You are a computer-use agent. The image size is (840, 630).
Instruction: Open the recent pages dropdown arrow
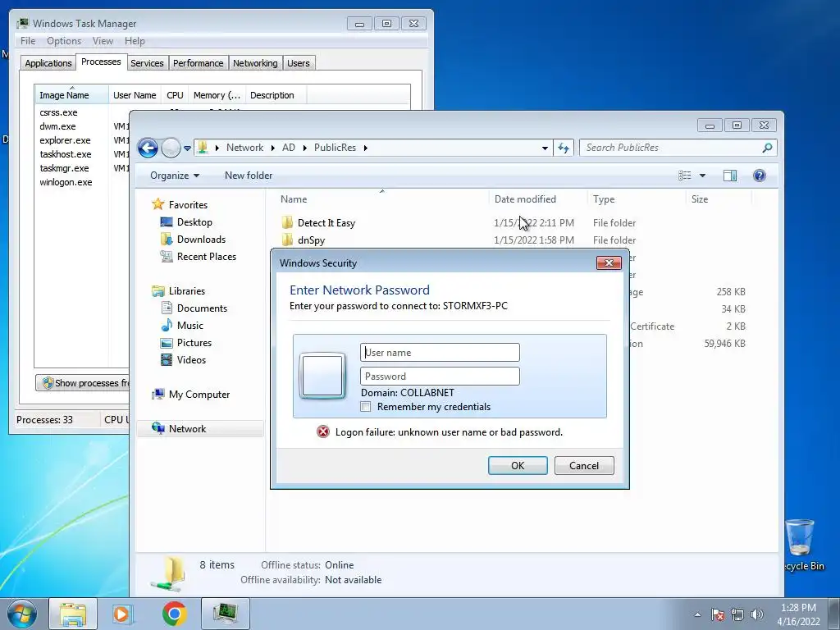(187, 148)
